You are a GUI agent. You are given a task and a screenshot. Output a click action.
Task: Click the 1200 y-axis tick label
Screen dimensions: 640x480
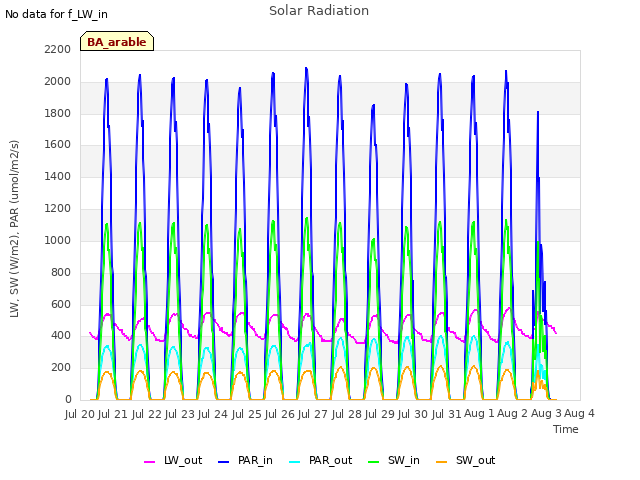tap(58, 208)
